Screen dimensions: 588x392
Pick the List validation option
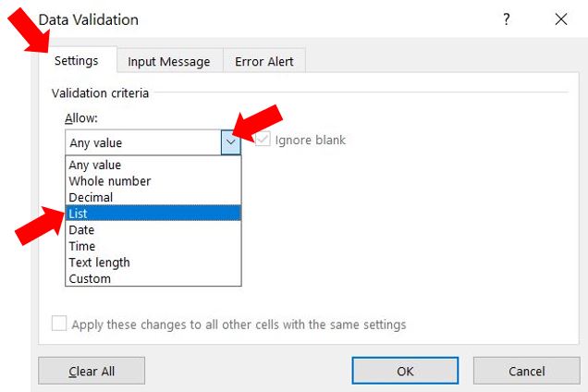click(78, 214)
